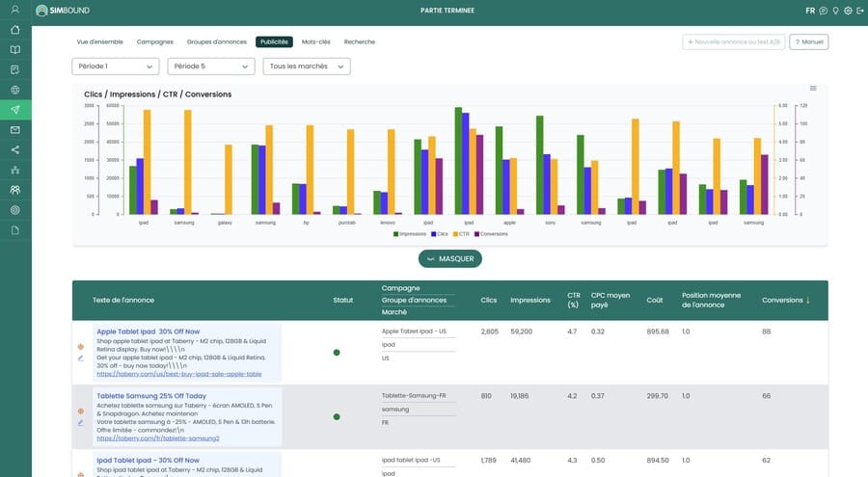This screenshot has height=477, width=868.
Task: Click impressions value 19,186
Action: tap(519, 396)
